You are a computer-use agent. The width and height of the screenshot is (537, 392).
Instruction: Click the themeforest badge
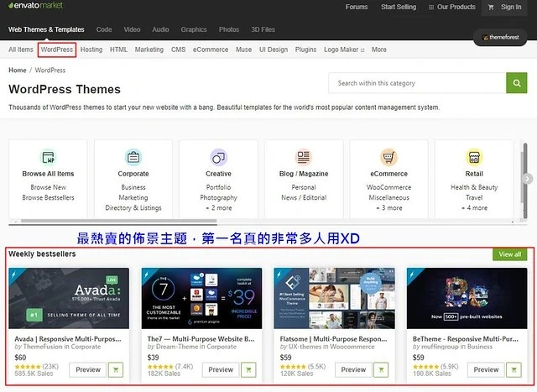click(x=500, y=37)
